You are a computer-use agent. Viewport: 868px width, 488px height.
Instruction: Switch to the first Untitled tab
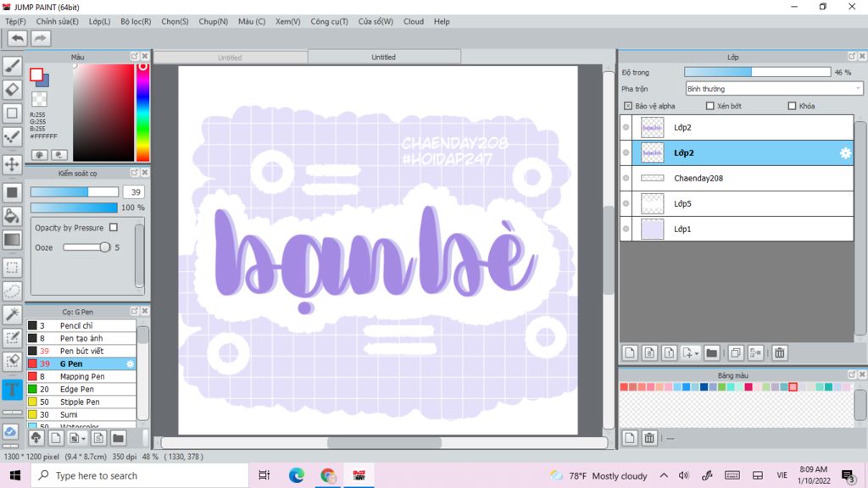click(x=231, y=57)
